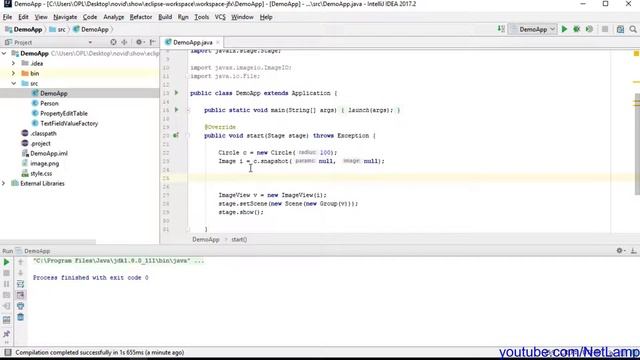Click tool window toggle in status bar corner
The width and height of the screenshot is (640, 360).
(7, 352)
